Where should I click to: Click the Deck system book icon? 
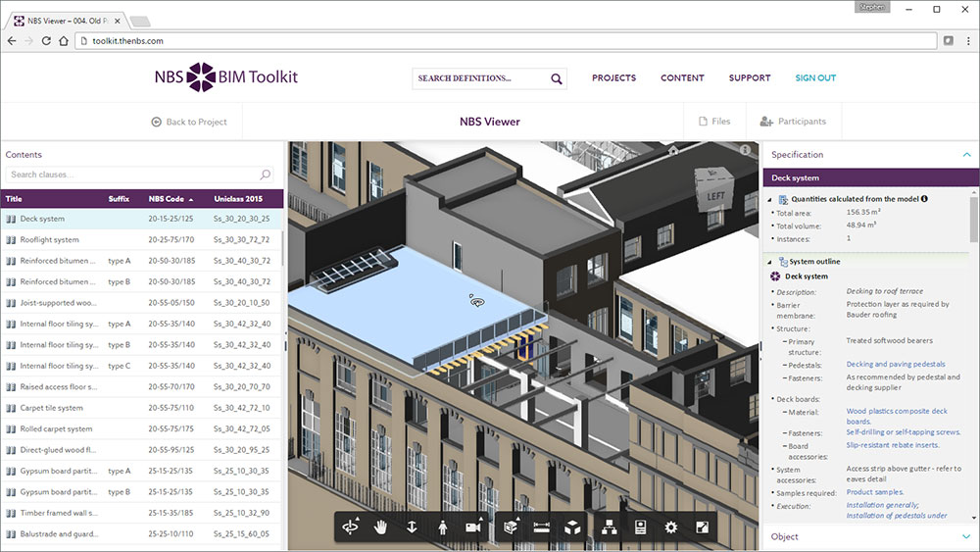tap(11, 219)
